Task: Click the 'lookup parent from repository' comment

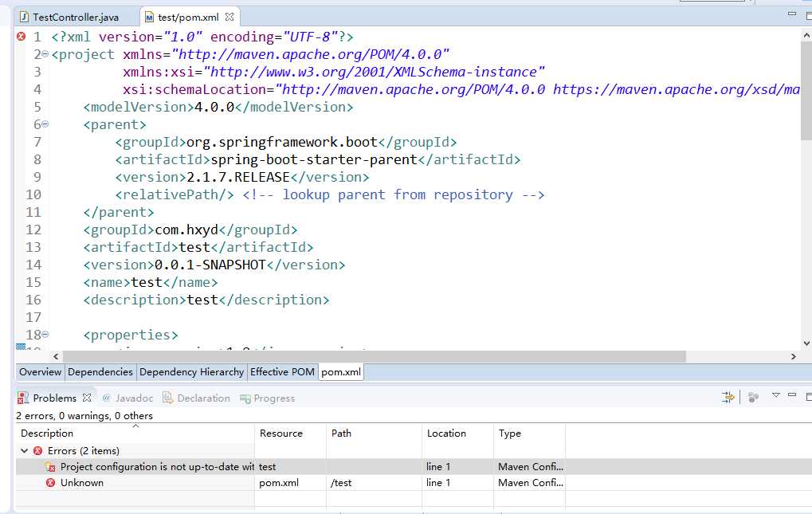Action: click(x=394, y=194)
